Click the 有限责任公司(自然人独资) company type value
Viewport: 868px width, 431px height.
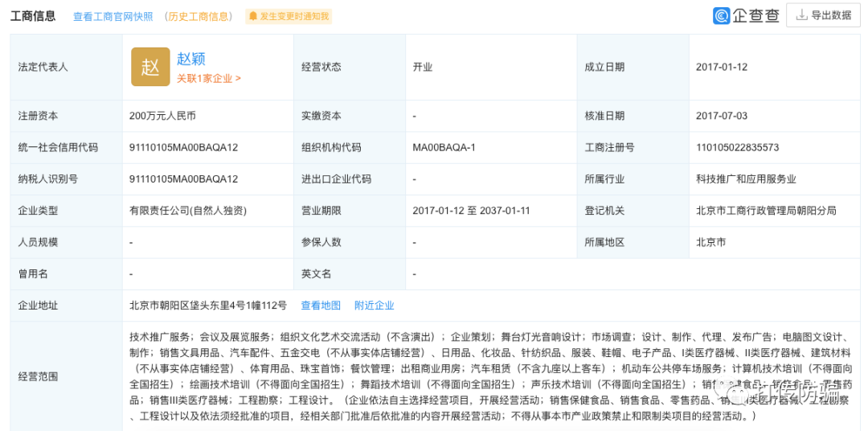tap(187, 211)
